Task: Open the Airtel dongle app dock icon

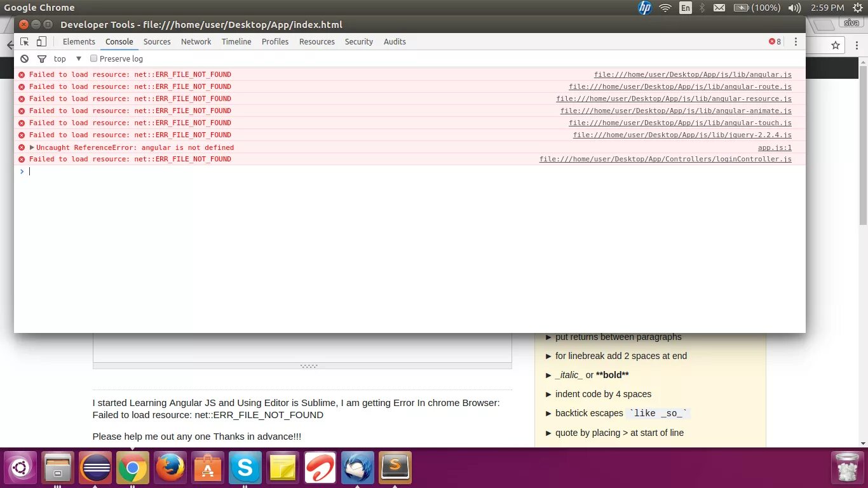Action: (320, 468)
